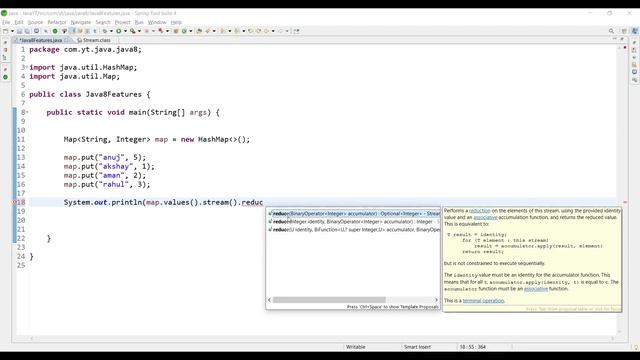Click first 'associative' link in Javadoc popup

[485, 218]
